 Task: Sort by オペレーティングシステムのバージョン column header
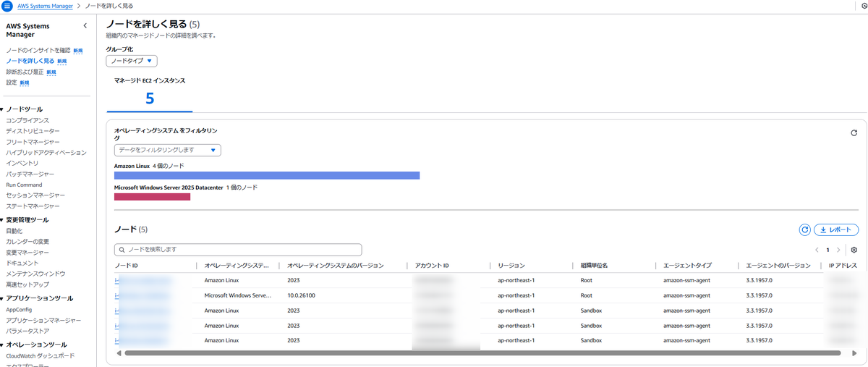pyautogui.click(x=336, y=266)
